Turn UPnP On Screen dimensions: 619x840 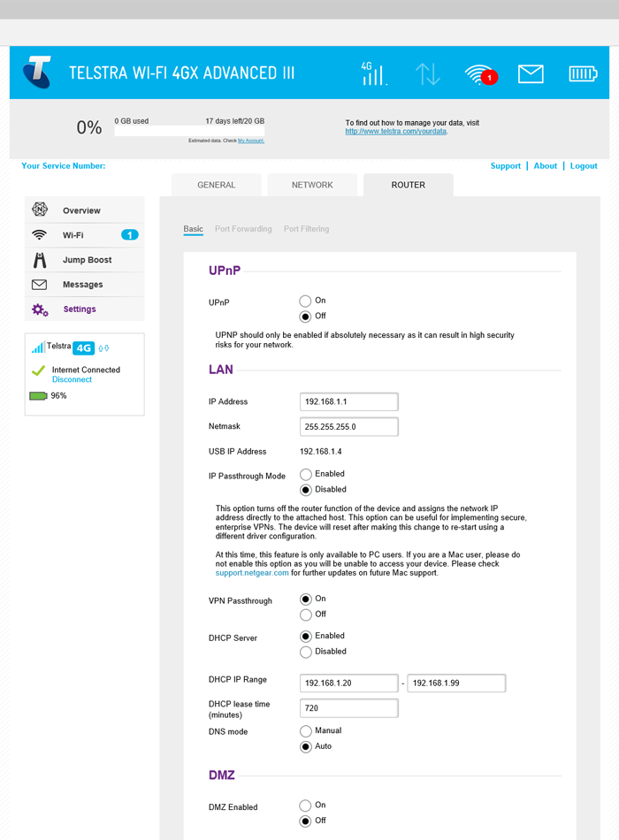tap(306, 302)
